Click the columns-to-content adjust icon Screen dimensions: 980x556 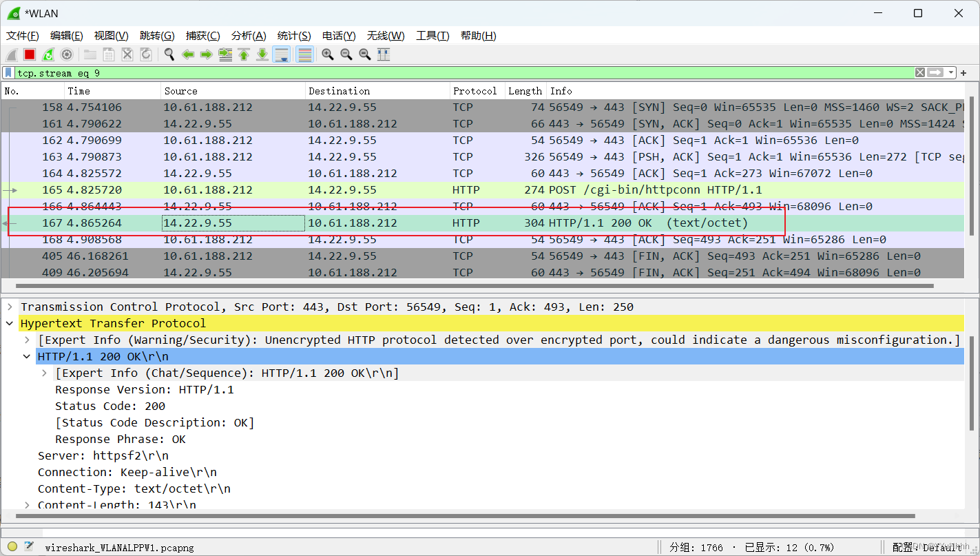coord(384,54)
